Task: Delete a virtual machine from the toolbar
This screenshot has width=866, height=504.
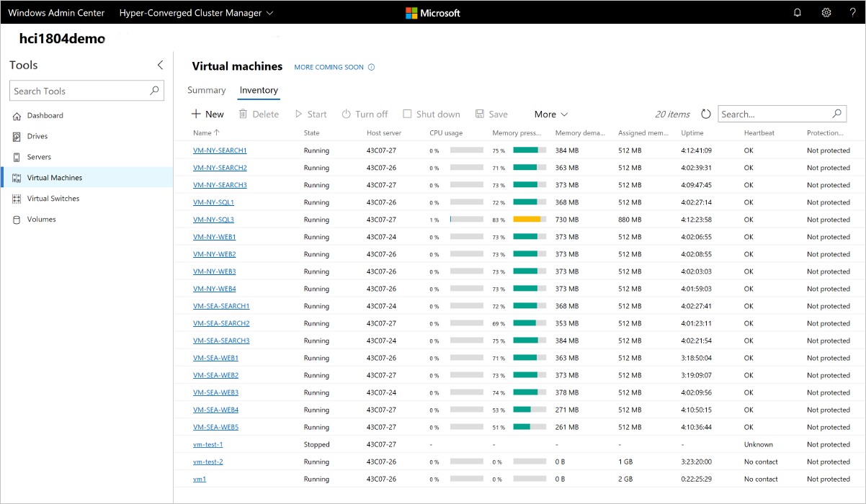Action: click(259, 114)
